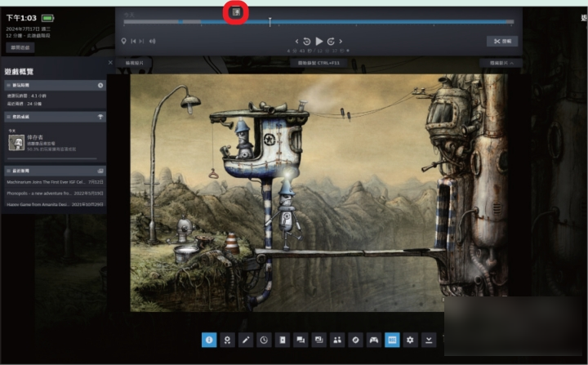588x365 pixels.
Task: Click the clock icon in playtime header
Action: click(x=100, y=86)
